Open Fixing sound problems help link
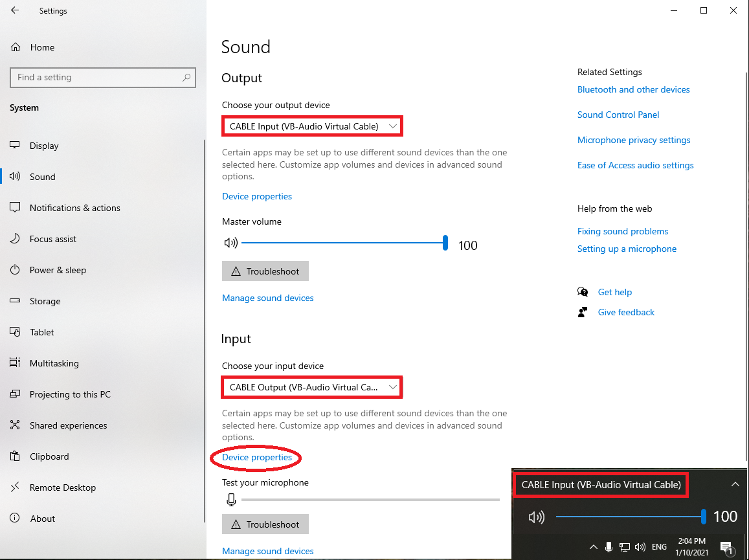This screenshot has width=749, height=560. pos(623,231)
